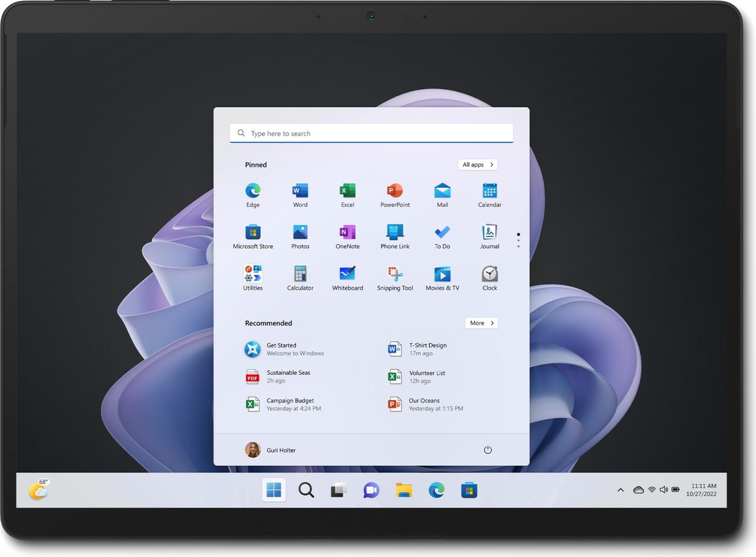Launch OneNote
The width and height of the screenshot is (756, 557).
(347, 237)
